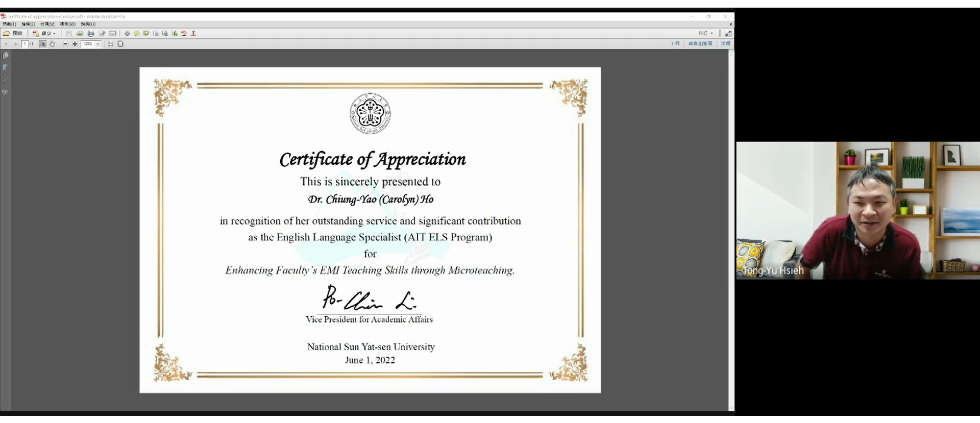Click the date June 1, 2022
Screen dimensions: 980x423
click(370, 360)
